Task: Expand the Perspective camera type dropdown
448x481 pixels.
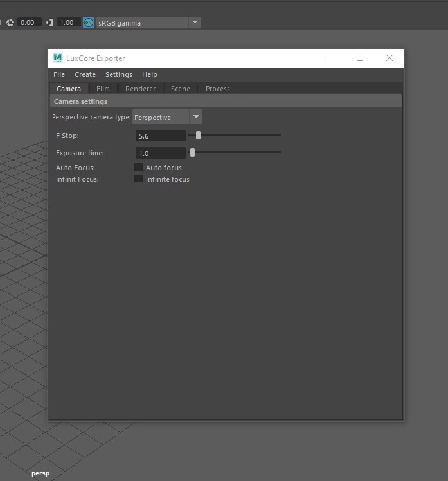Action: point(196,117)
